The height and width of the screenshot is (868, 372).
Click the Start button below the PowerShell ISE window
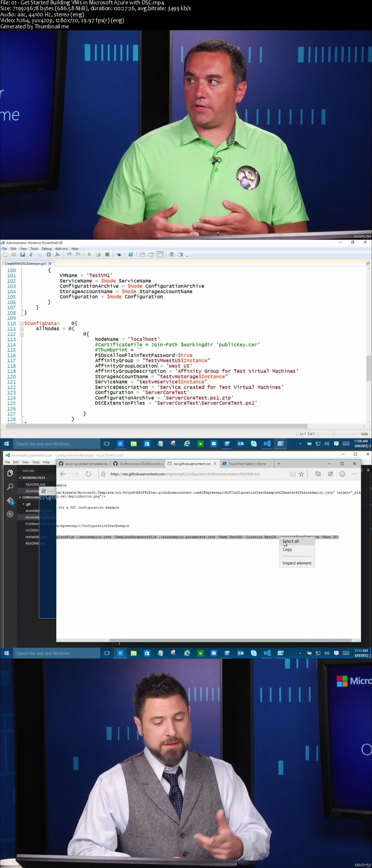tap(6, 444)
